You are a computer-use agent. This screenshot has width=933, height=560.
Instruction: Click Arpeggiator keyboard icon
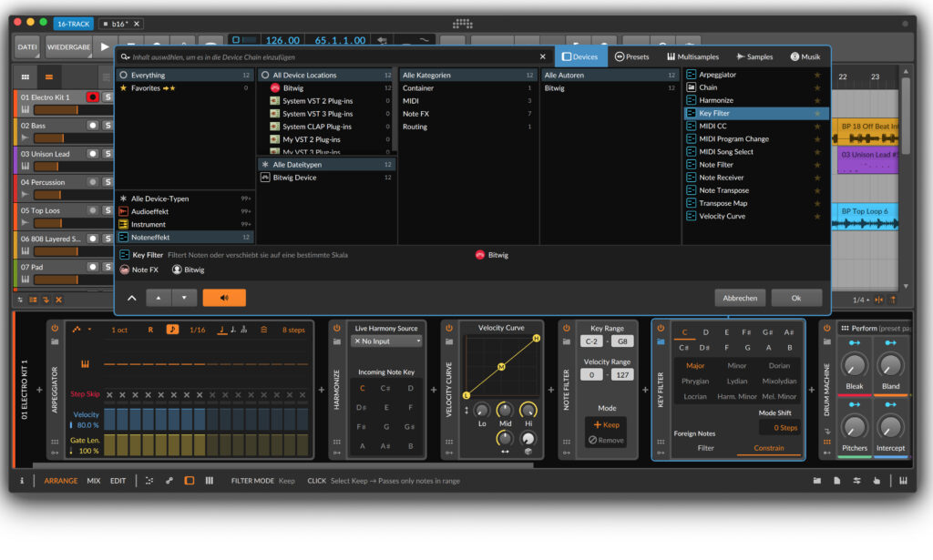(x=85, y=364)
